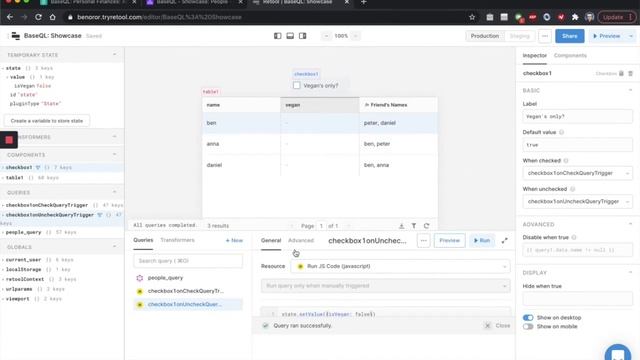This screenshot has height=360, width=640.
Task: Click the Search query input field
Action: click(188, 261)
